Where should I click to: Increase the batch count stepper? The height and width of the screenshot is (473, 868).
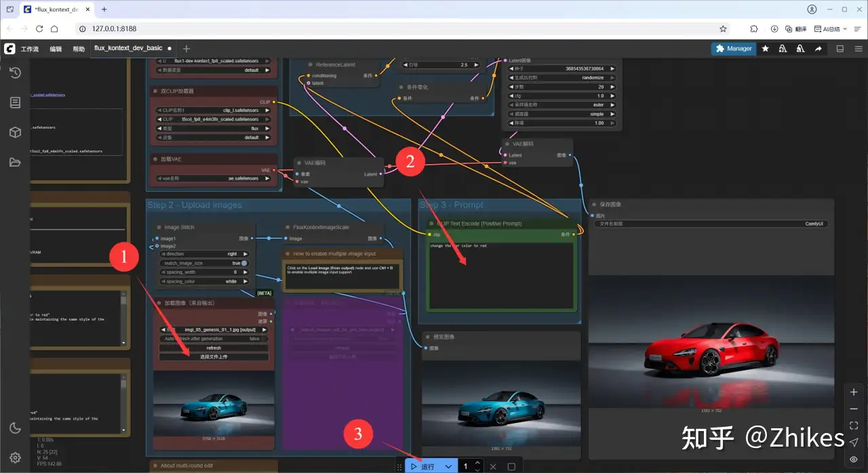[x=478, y=463]
